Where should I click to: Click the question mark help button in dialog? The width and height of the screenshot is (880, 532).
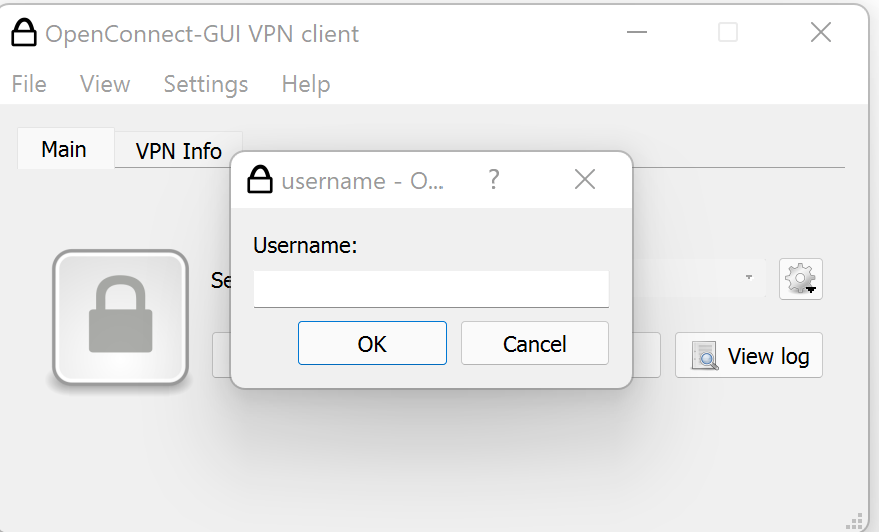pos(493,180)
